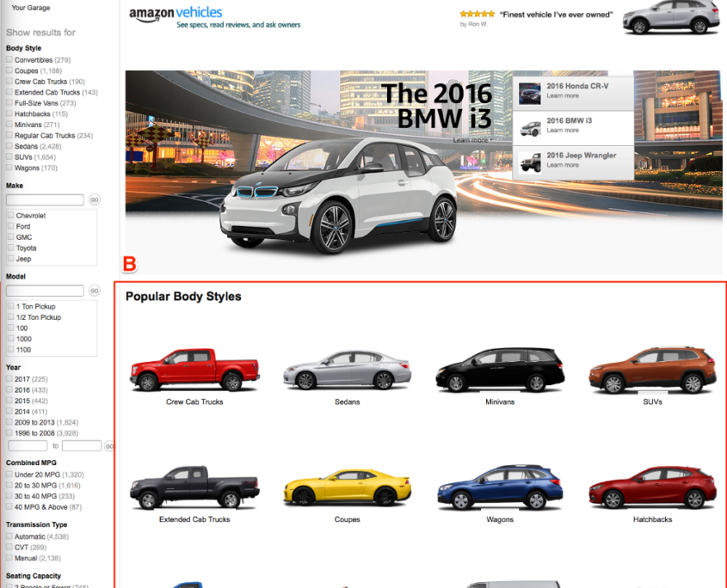Click the 2016 Honda CR-V title link

[x=577, y=86]
